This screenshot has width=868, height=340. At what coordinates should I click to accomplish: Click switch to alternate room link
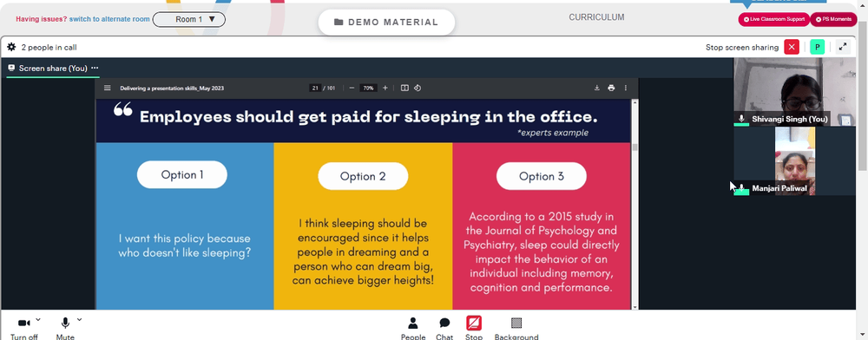109,19
